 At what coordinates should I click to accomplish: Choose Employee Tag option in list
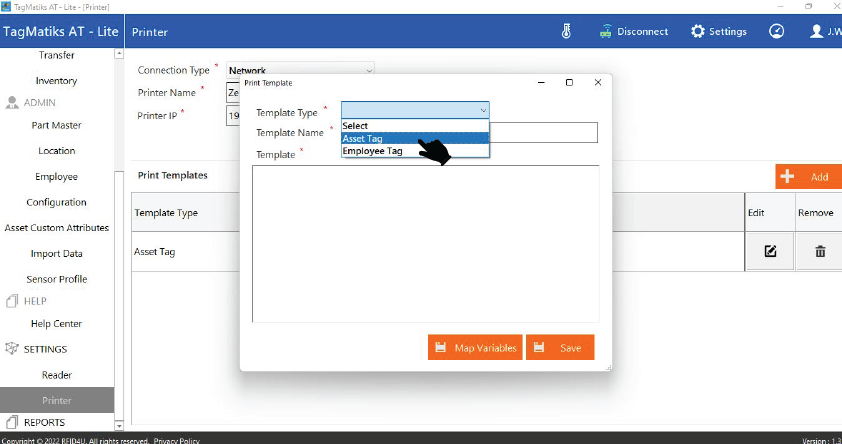(x=414, y=151)
